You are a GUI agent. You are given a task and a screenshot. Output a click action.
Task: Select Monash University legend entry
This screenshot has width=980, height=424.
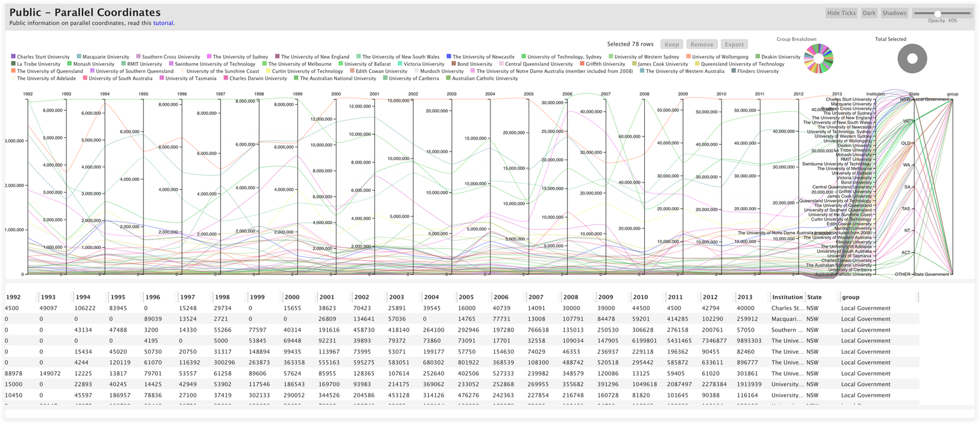tap(91, 64)
